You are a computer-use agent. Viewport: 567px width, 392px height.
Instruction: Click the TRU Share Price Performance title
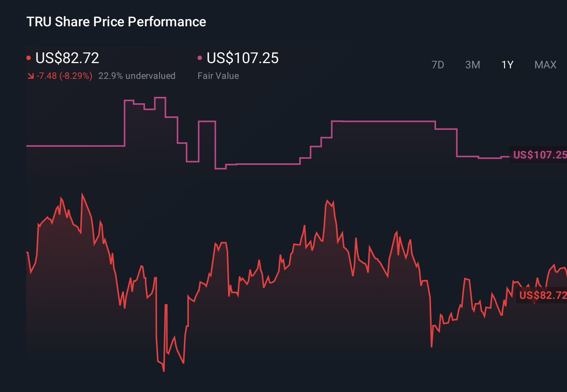point(116,22)
